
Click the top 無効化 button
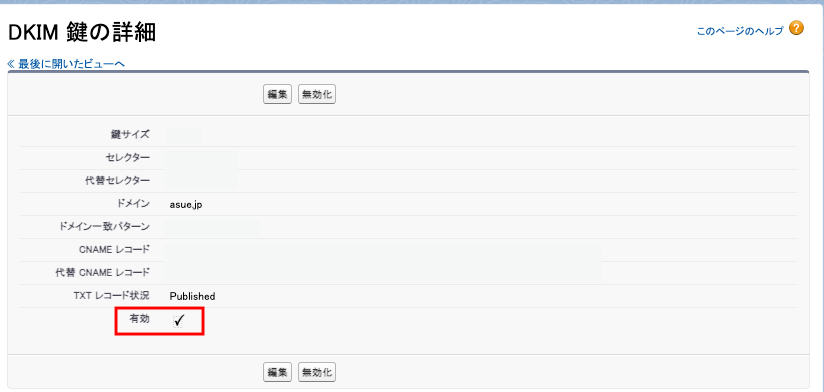(317, 95)
